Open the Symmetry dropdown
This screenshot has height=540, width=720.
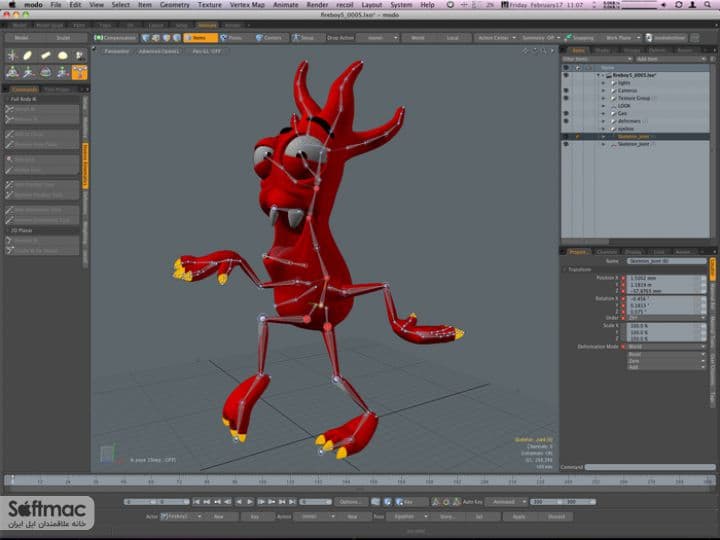pyautogui.click(x=541, y=38)
